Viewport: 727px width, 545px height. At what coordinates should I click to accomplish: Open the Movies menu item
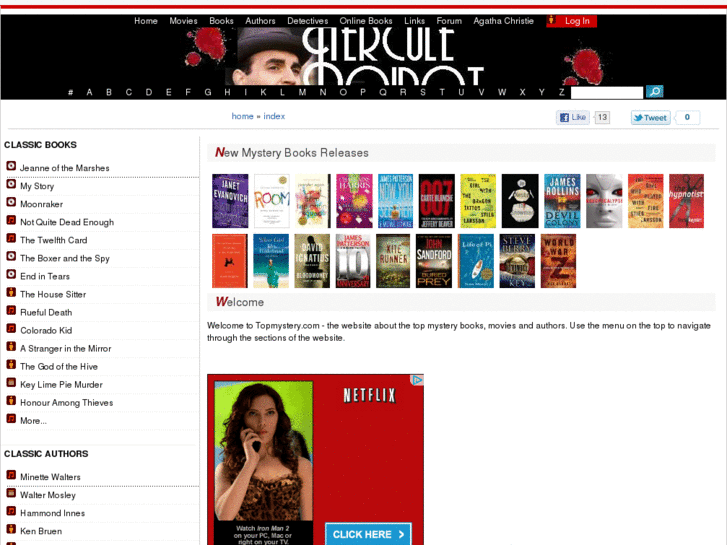click(x=183, y=21)
